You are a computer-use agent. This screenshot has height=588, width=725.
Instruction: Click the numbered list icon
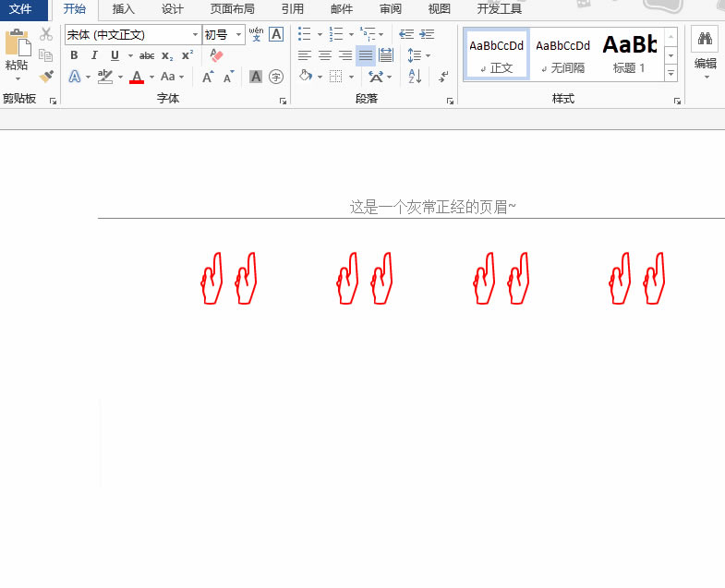tap(336, 34)
